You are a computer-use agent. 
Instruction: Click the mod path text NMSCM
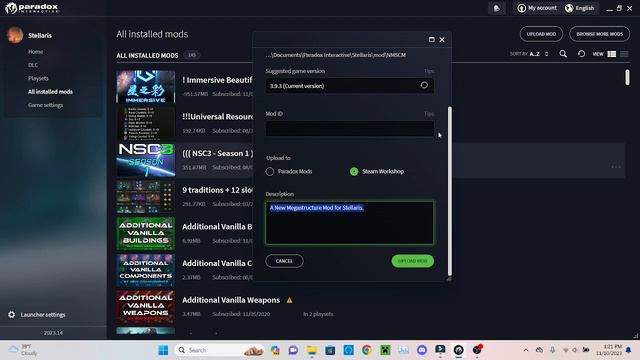[x=336, y=55]
